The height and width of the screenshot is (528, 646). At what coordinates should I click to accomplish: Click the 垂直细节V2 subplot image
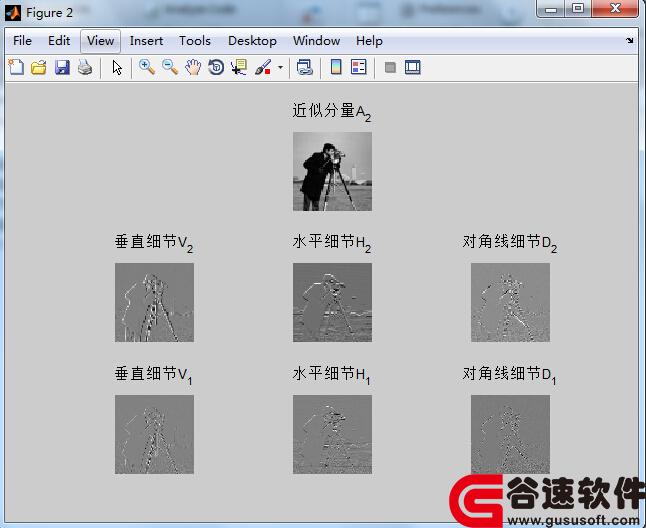point(154,303)
